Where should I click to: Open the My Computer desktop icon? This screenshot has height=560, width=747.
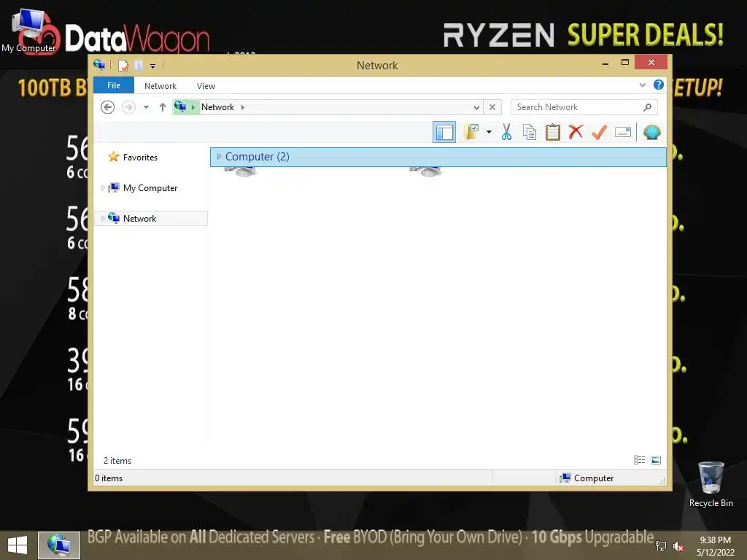pos(28,31)
